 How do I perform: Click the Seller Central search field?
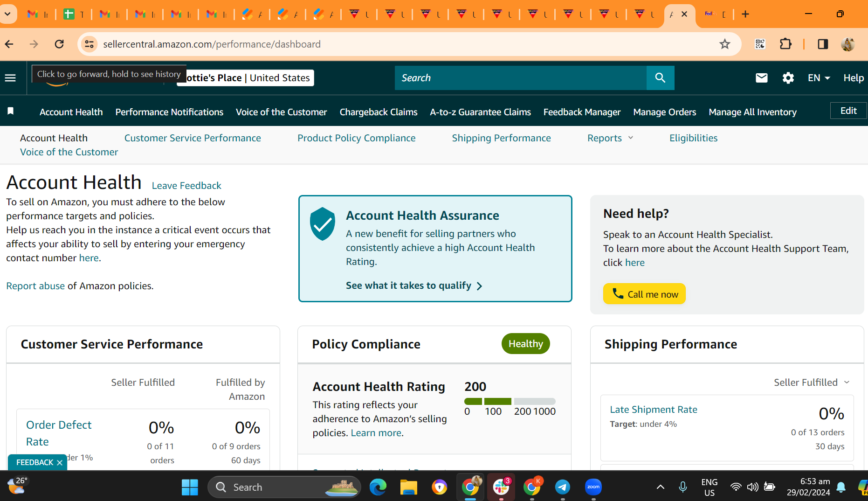click(521, 78)
